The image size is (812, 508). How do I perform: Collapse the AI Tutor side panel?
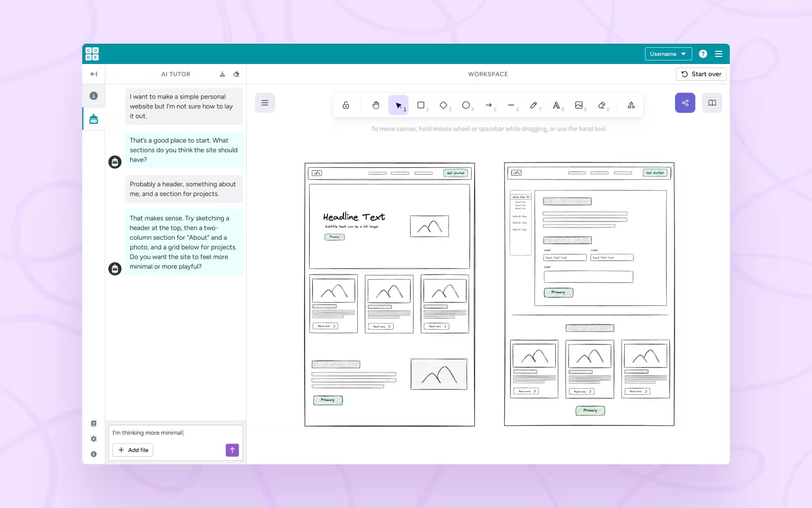tap(94, 74)
